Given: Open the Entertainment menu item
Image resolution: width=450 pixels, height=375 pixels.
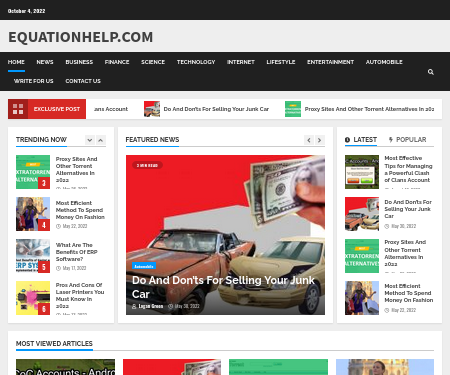Looking at the screenshot, I should 330,62.
